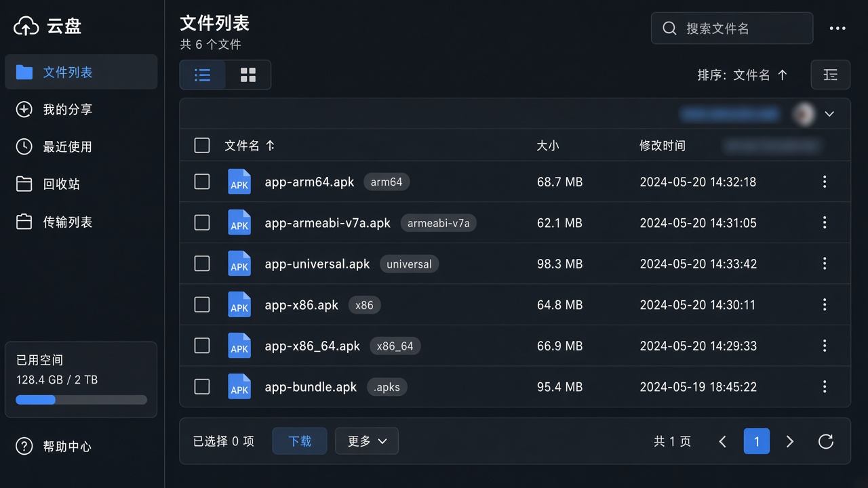Open more options for app-bundle.apk
Image resolution: width=868 pixels, height=488 pixels.
coord(825,387)
